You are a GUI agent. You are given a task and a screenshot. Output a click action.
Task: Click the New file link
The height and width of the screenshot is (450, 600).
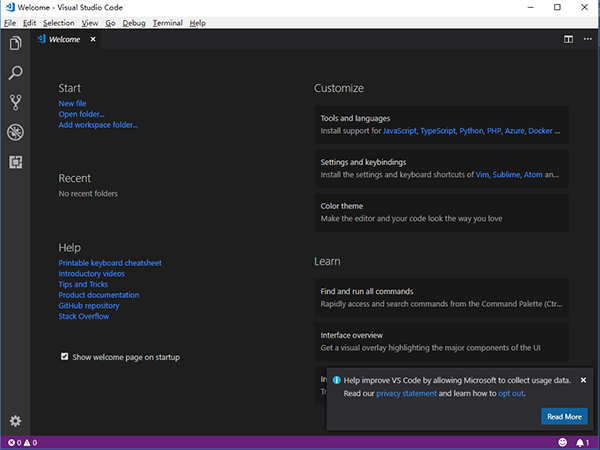tap(72, 103)
